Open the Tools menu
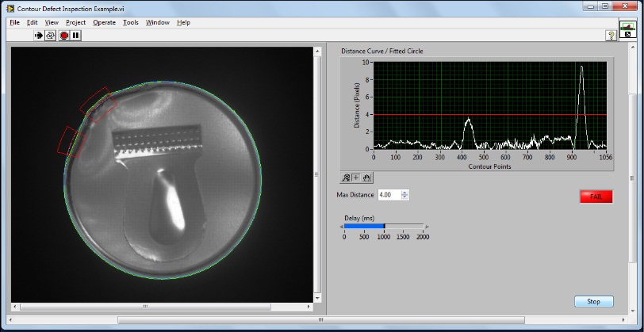This screenshot has height=332, width=644. (131, 22)
